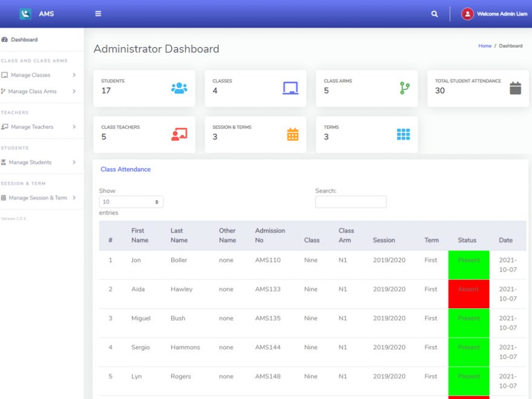Viewport: 532px width, 399px height.
Task: Click the Home breadcrumb link
Action: (x=485, y=45)
